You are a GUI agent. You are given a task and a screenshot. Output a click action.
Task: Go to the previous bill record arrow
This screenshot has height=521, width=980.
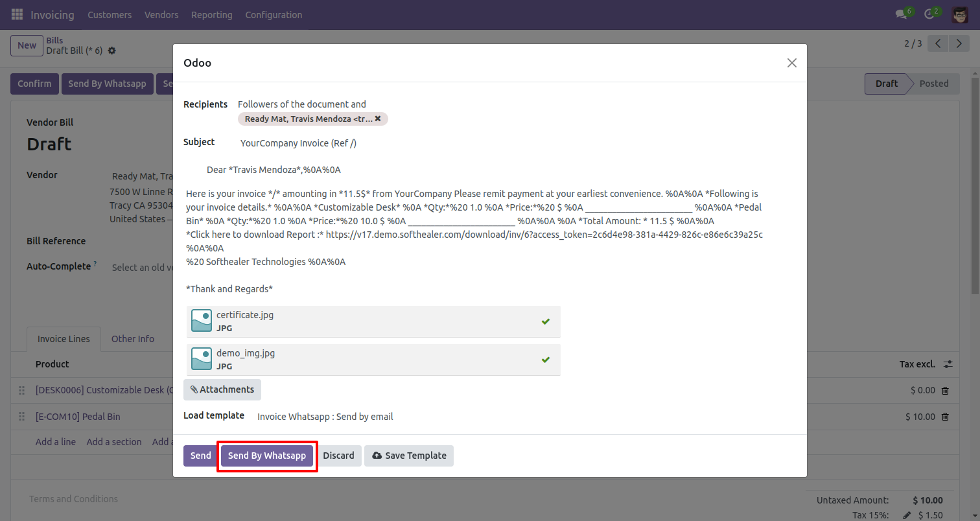click(939, 44)
